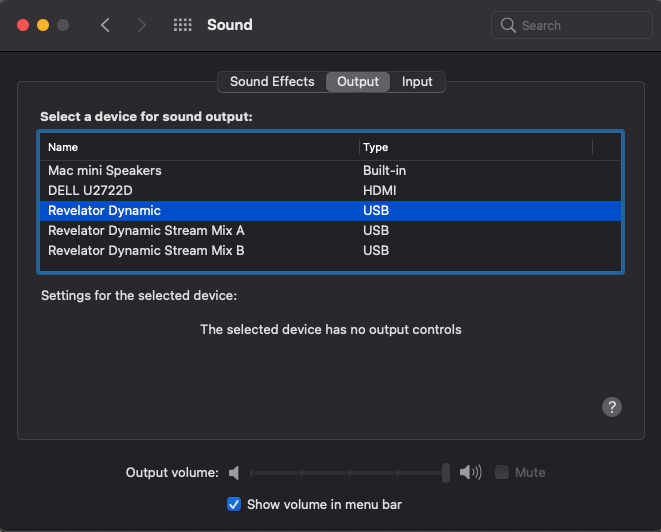Screen dimensions: 661x532
Task: Switch to the Input tab
Action: coord(417,81)
